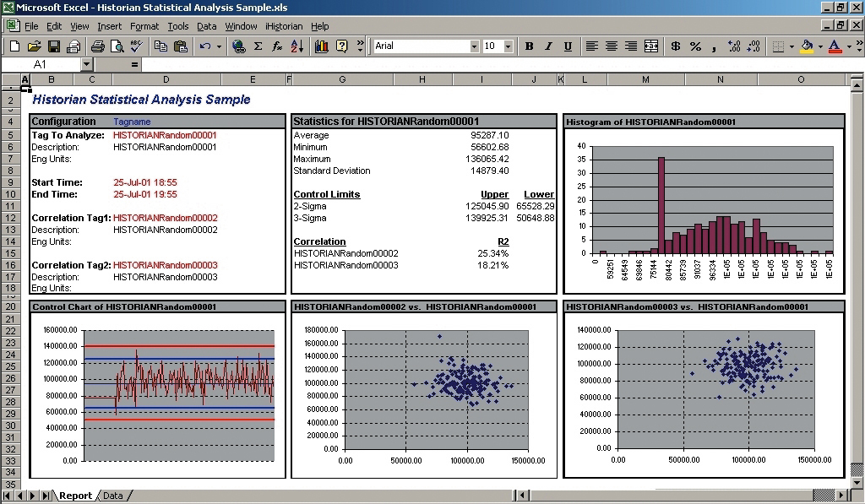Show more Formatting toolbar buttons chevron
This screenshot has width=865, height=504.
[859, 46]
